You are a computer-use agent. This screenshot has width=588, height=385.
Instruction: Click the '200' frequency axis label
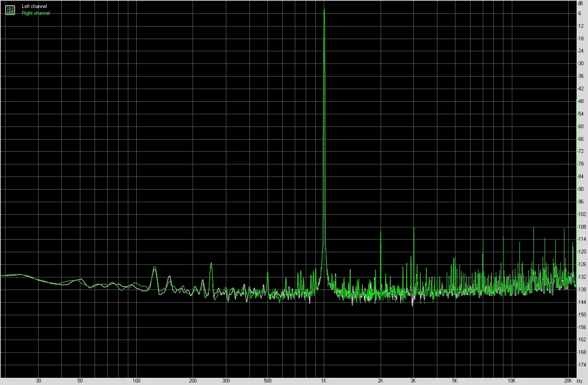[193, 381]
